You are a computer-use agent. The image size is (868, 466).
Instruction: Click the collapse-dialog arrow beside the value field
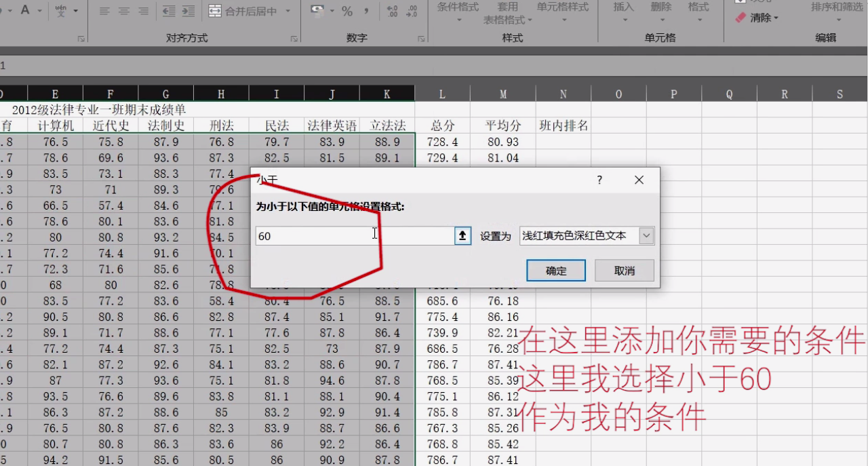click(x=462, y=235)
